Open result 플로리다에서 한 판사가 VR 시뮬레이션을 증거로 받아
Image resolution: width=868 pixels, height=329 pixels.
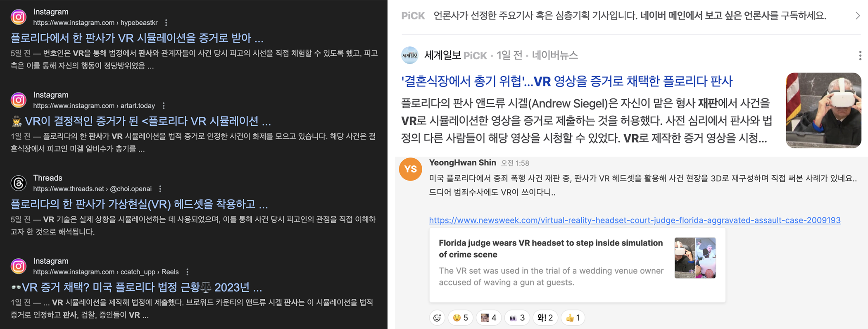click(137, 38)
